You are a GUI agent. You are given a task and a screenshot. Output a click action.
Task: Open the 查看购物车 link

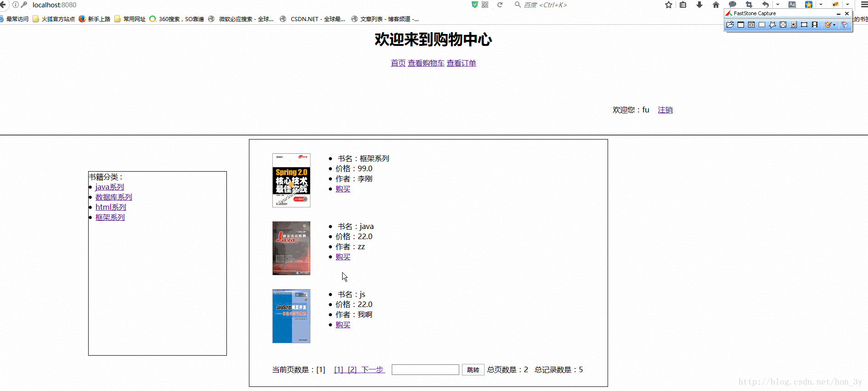426,63
